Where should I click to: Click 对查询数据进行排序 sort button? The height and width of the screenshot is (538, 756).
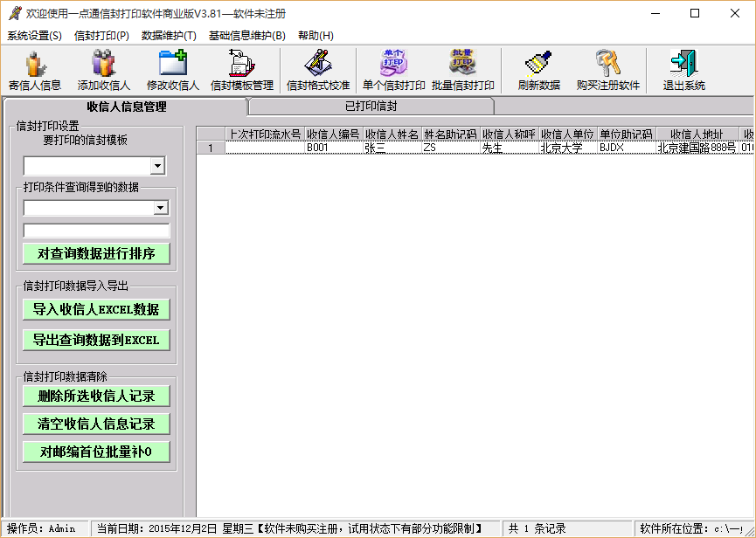(x=96, y=254)
